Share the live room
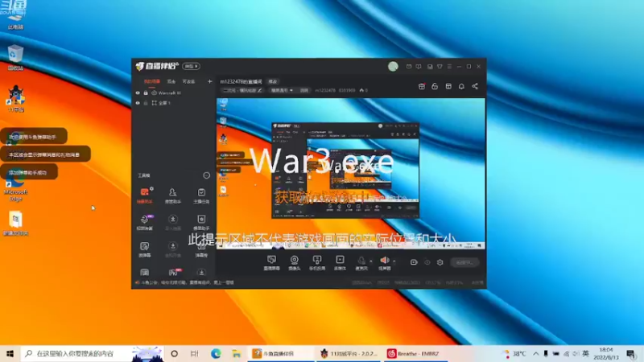The height and width of the screenshot is (362, 644). (475, 86)
